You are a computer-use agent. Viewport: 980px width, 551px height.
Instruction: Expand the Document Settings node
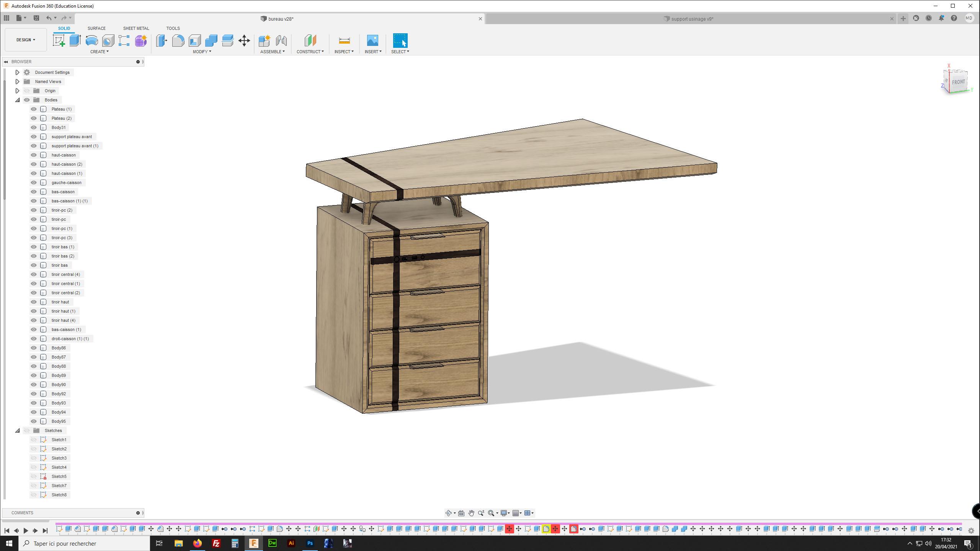(17, 72)
